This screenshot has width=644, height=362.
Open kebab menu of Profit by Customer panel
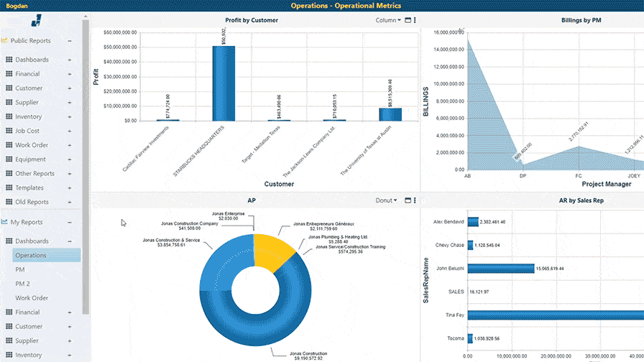pos(415,20)
